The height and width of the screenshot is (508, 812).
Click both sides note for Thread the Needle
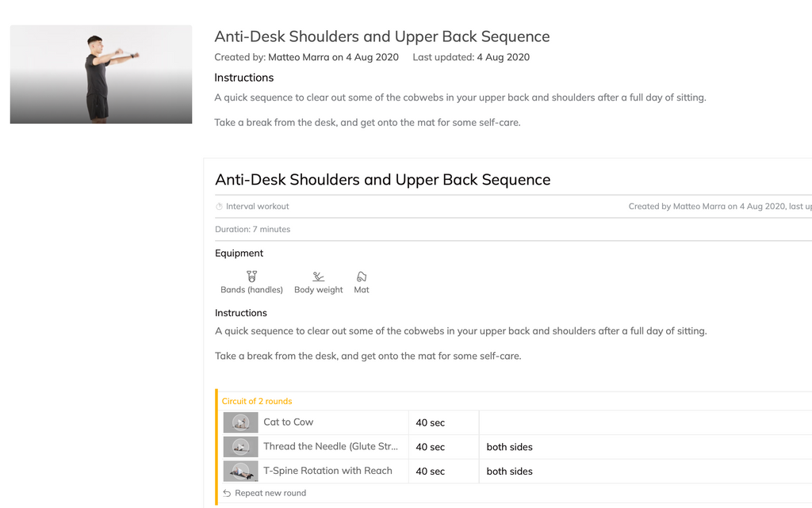pyautogui.click(x=509, y=447)
